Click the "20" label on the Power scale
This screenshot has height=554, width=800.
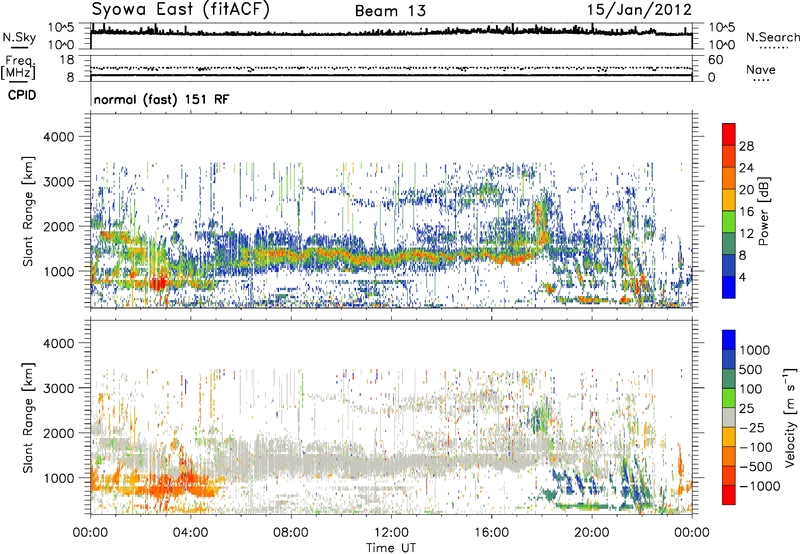click(x=746, y=190)
